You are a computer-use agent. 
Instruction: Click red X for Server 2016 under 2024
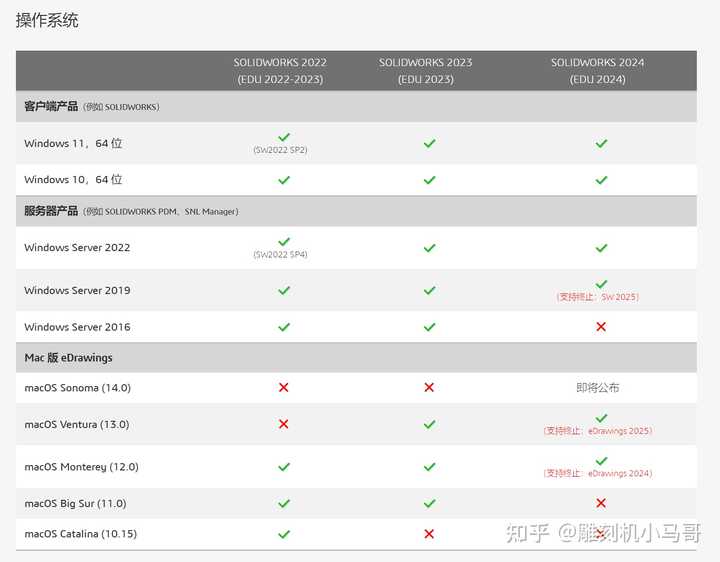601,327
